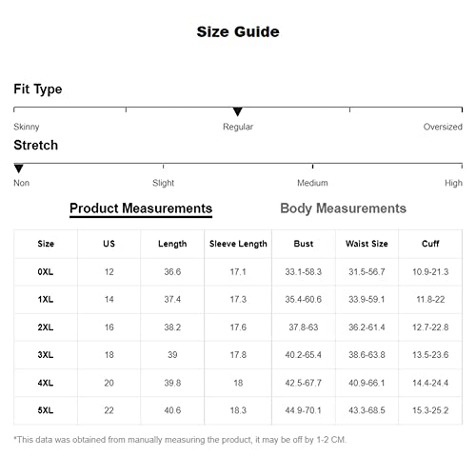
Task: Click the US size 20 cell
Action: click(x=109, y=383)
